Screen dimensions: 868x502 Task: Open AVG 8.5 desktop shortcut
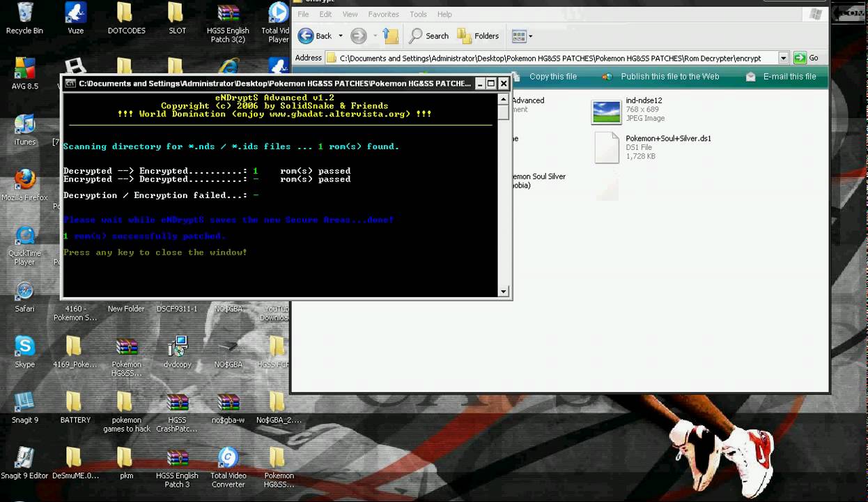tap(24, 74)
